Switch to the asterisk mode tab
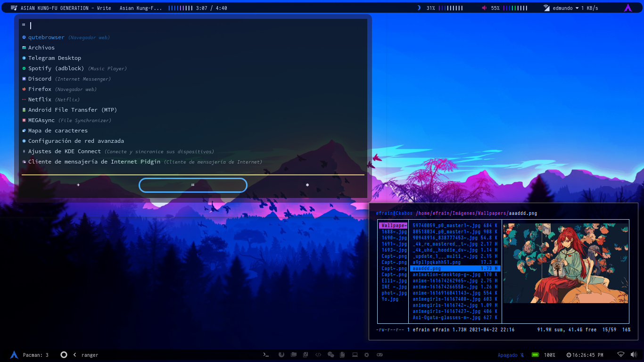 point(307,185)
